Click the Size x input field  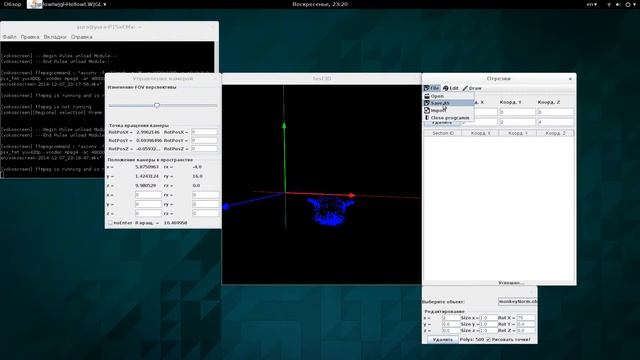pos(489,318)
